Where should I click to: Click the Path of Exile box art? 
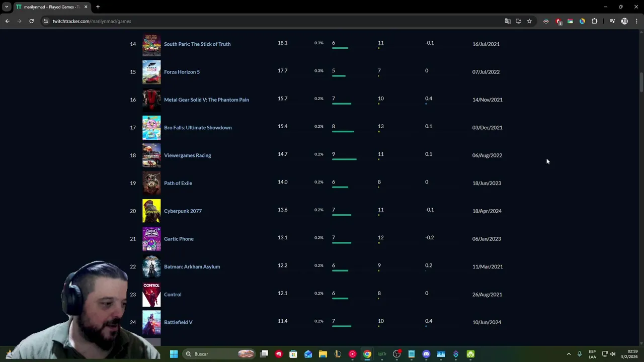coord(151,183)
